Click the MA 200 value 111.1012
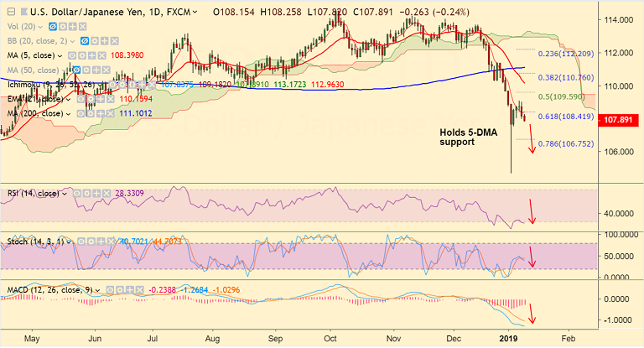The image size is (644, 348). 136,114
